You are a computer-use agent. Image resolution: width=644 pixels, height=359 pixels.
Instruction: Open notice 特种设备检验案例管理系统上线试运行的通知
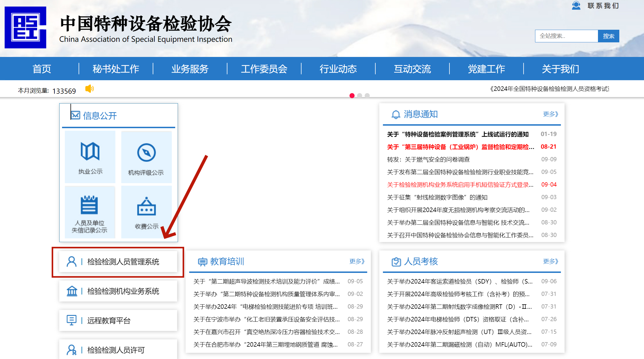pyautogui.click(x=458, y=134)
